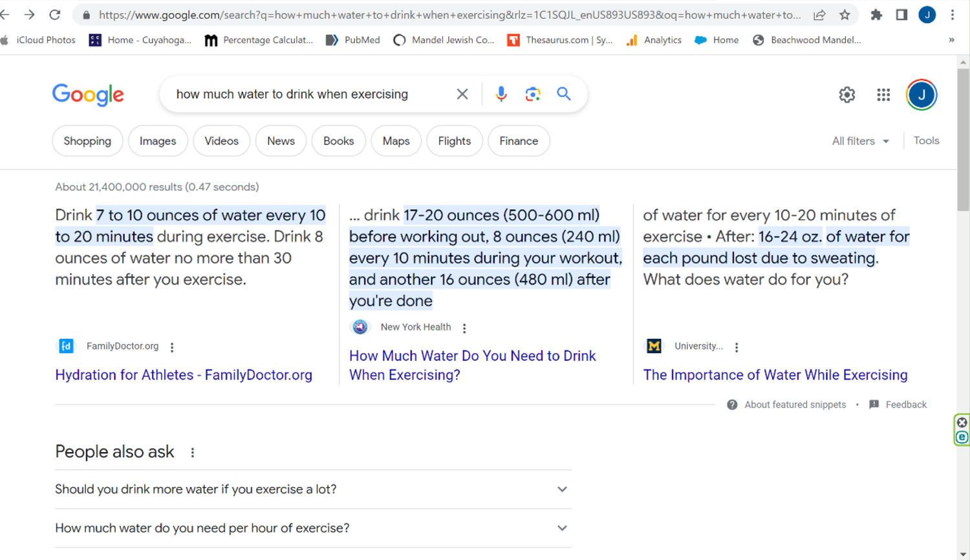Open Google Lens image search
Screen dimensions: 970x560
[x=532, y=94]
